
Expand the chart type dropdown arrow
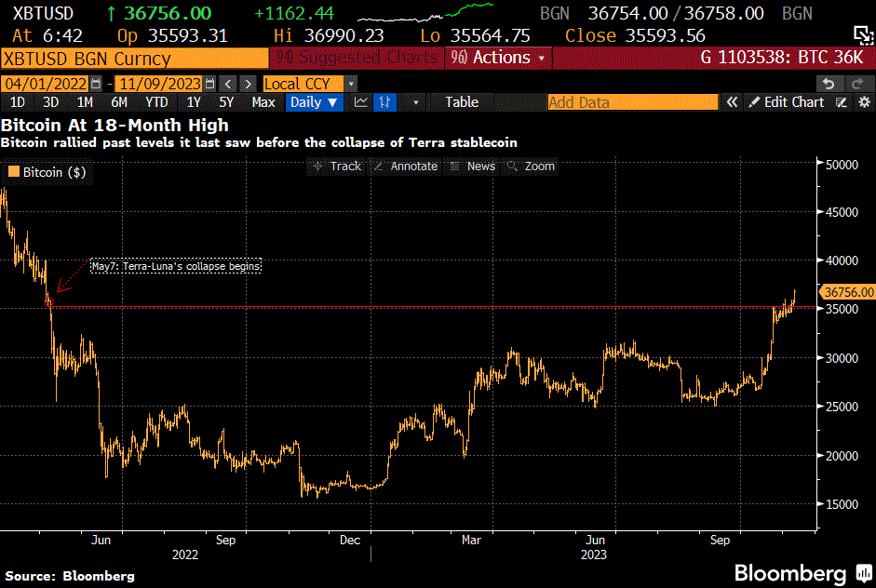click(x=415, y=102)
